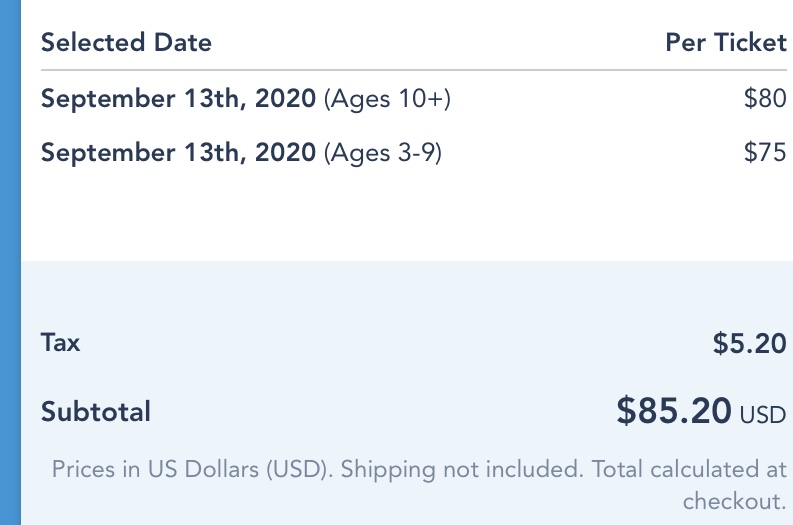
Task: Click the $80 ticket price
Action: click(765, 100)
